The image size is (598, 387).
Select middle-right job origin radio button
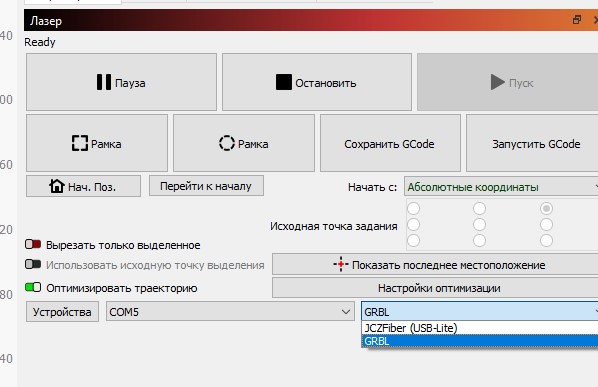(x=547, y=225)
